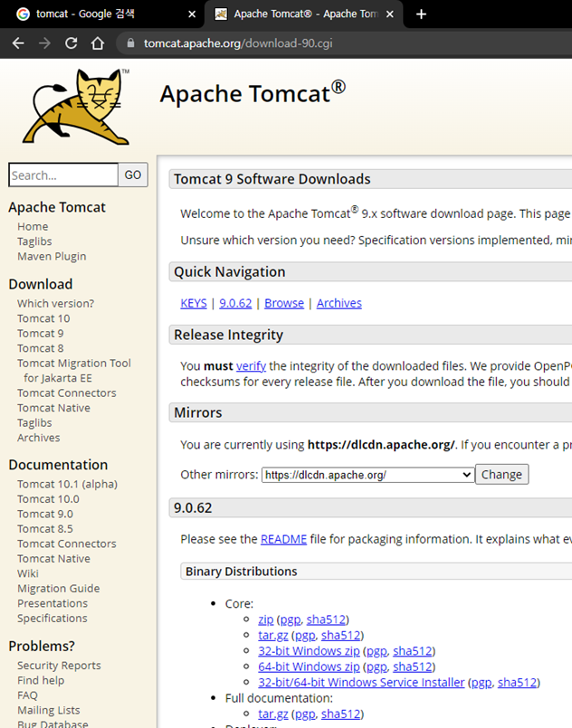Open Tomcat Migration Tool for Jakarta EE
This screenshot has width=572, height=728.
point(74,371)
